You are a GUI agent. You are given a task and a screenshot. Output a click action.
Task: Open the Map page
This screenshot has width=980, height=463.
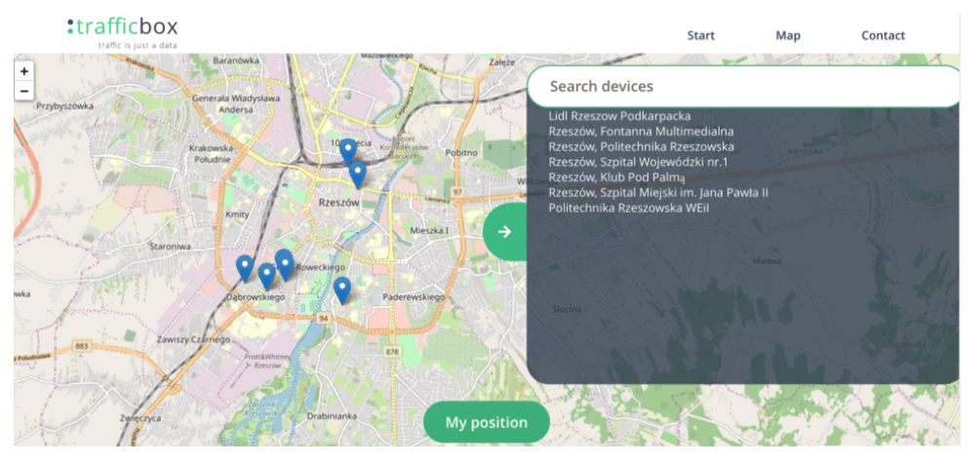[x=788, y=36]
